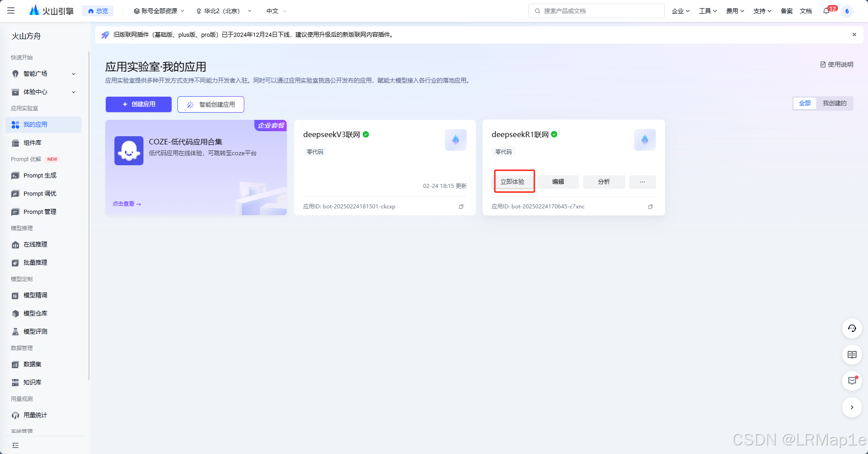Image resolution: width=868 pixels, height=454 pixels.
Task: Click 点击查看 link on COZE card
Action: 127,204
